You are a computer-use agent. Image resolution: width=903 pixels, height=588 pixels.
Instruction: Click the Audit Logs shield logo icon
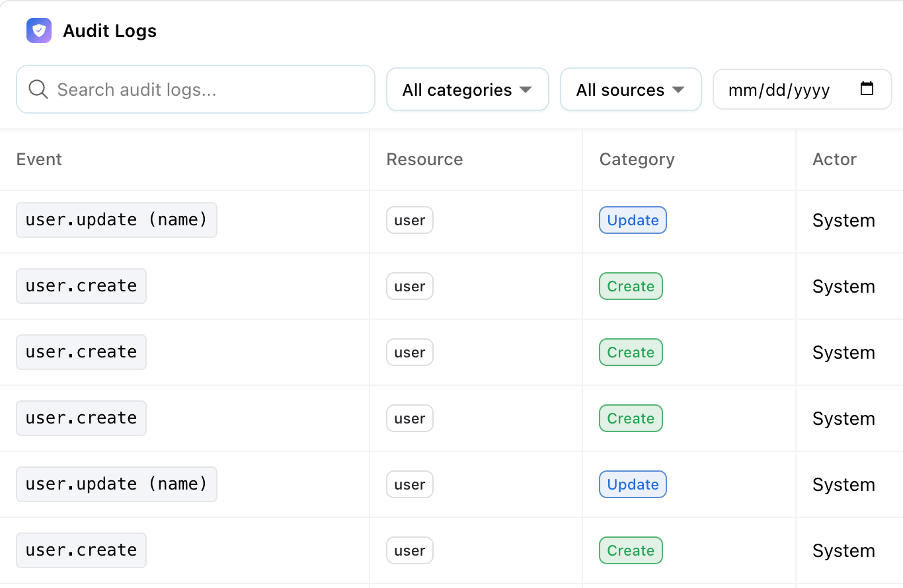tap(39, 30)
